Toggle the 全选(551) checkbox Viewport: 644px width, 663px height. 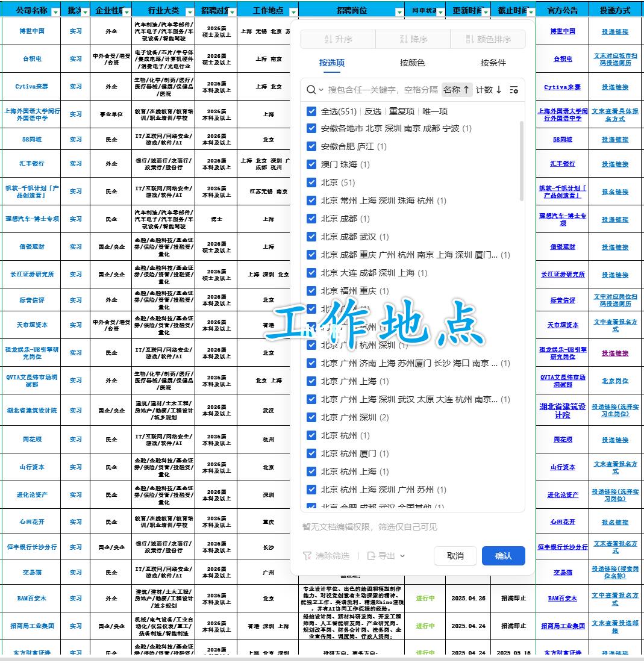click(311, 111)
